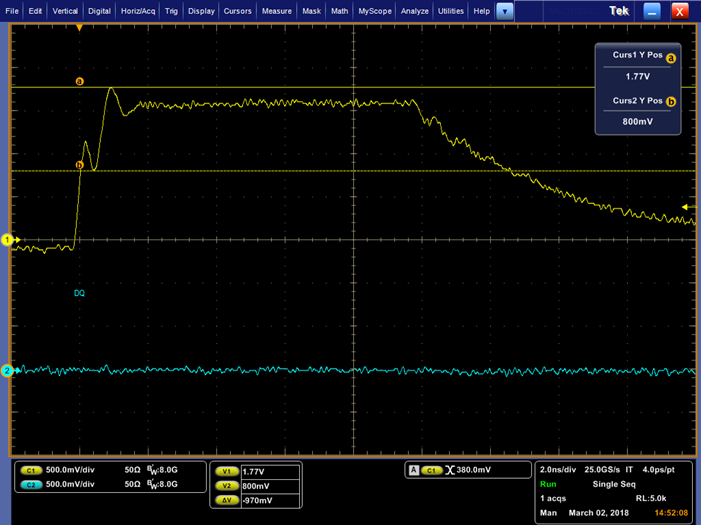Open the Math menu
This screenshot has height=525, width=701.
click(339, 11)
